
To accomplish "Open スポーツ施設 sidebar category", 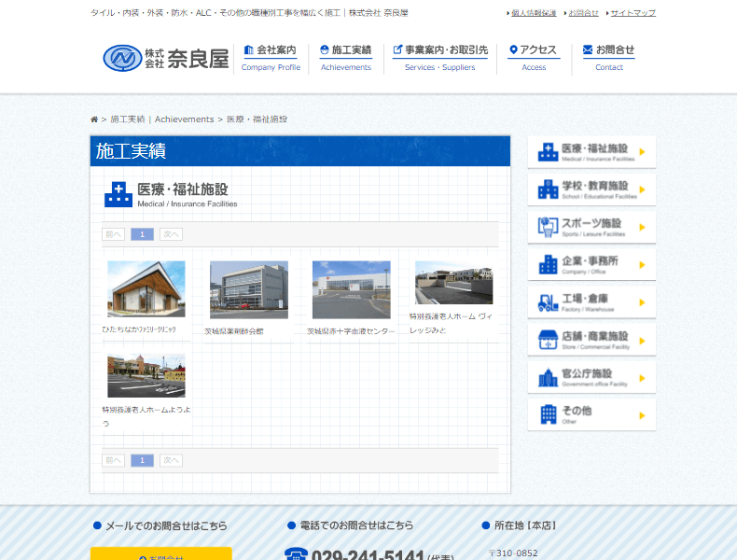I will [591, 227].
